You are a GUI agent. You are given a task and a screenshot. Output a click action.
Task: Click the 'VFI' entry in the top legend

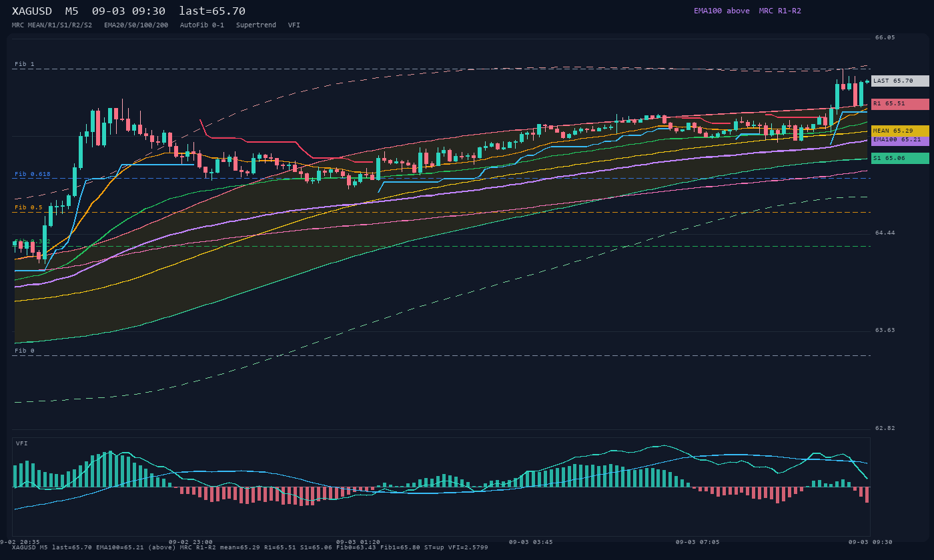click(294, 25)
